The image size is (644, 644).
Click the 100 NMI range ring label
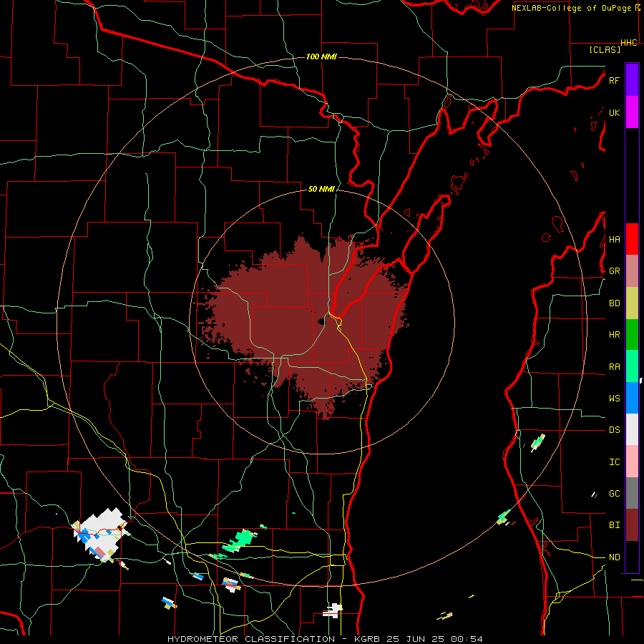click(321, 57)
